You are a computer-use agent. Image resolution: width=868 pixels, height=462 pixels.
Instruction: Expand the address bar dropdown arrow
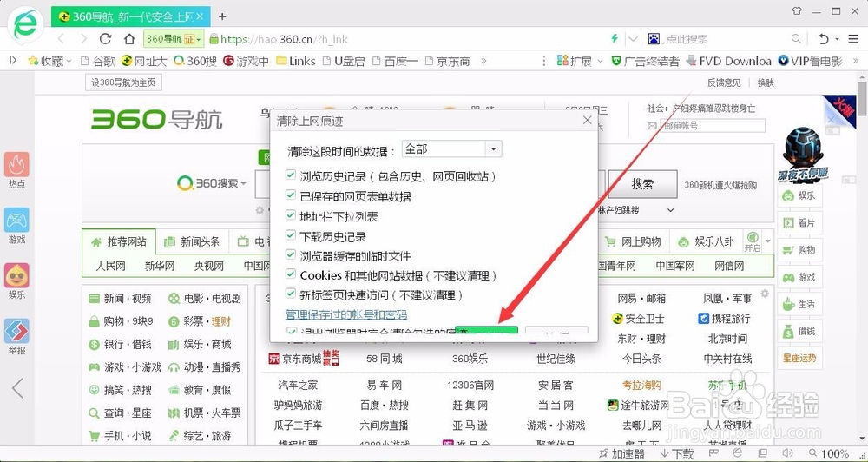pos(634,39)
